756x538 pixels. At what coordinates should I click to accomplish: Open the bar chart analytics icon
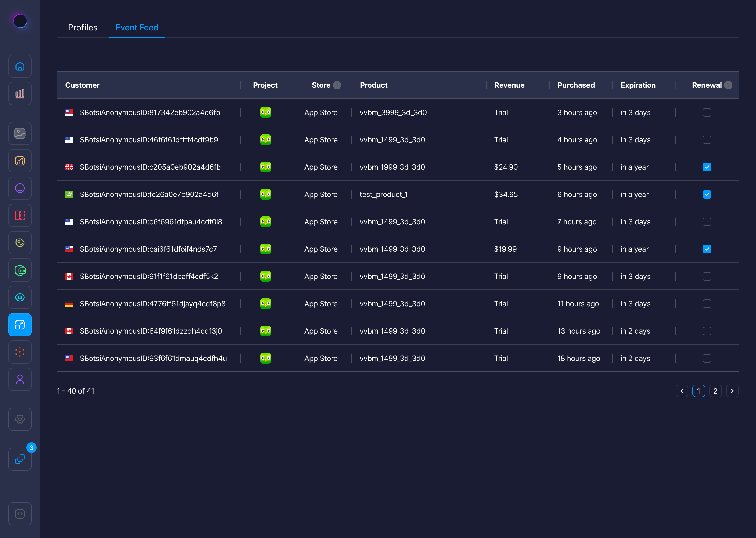point(20,94)
